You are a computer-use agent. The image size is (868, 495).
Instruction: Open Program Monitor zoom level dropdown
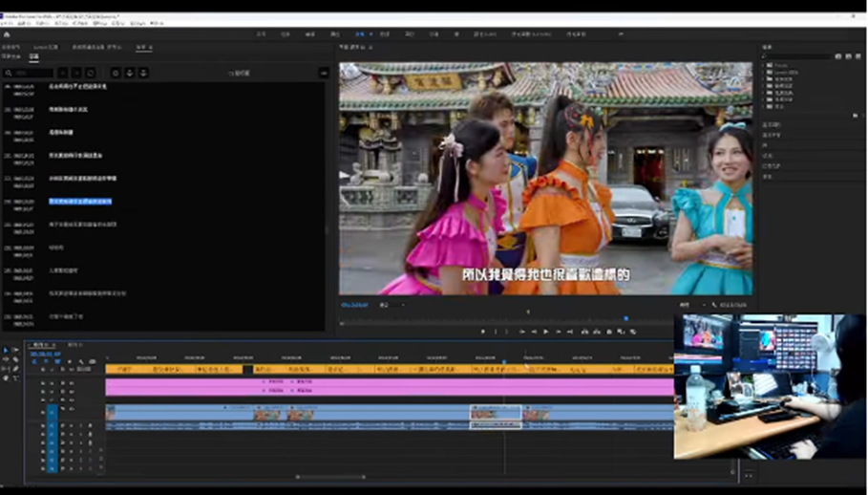pyautogui.click(x=392, y=305)
